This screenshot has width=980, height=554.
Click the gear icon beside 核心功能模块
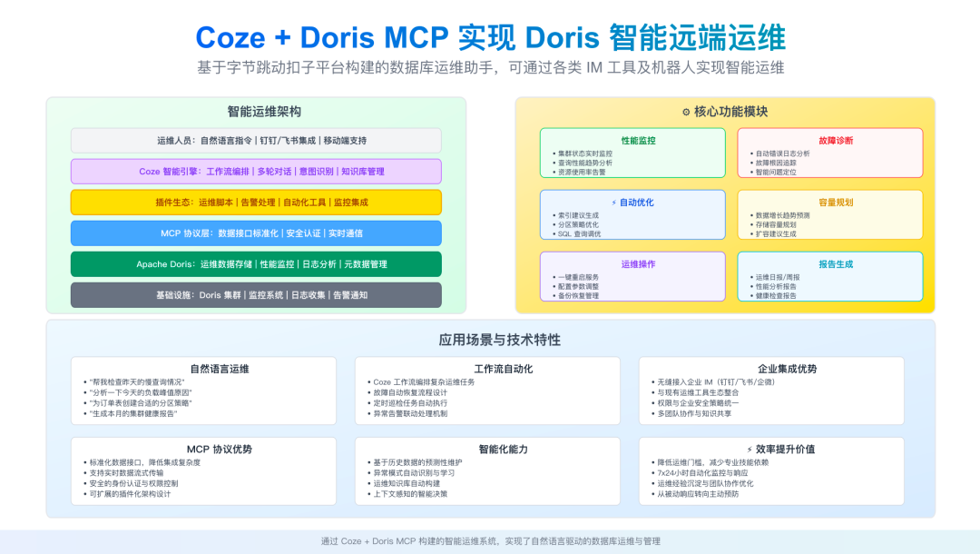686,112
